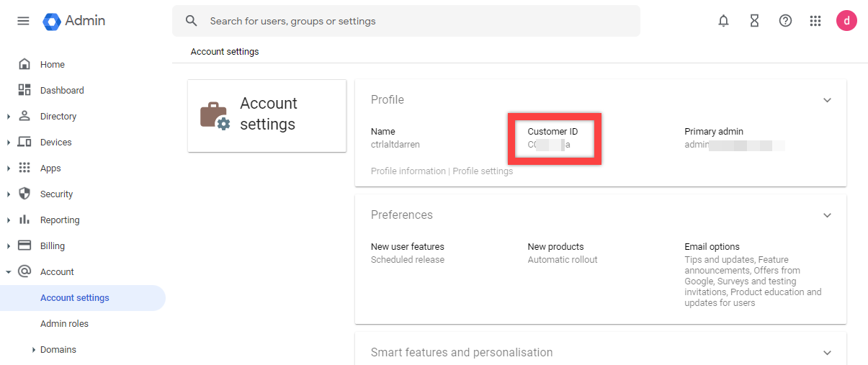Collapse the Preferences card chevron
Screen dimensions: 868x365
827,215
